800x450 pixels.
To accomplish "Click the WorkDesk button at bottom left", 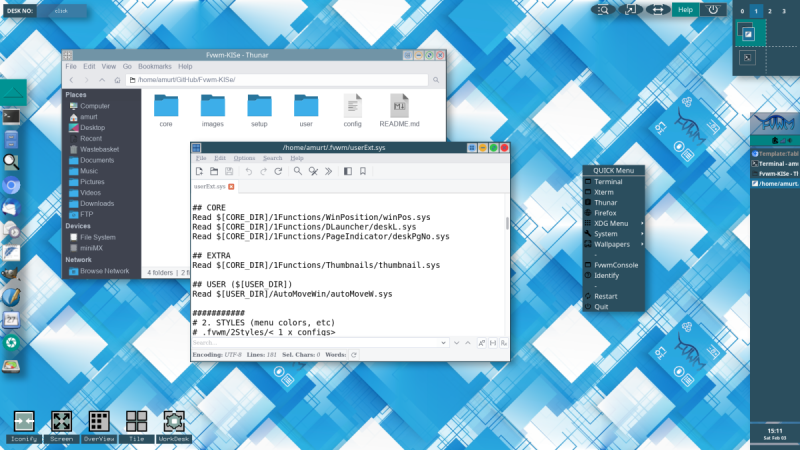I will [174, 427].
